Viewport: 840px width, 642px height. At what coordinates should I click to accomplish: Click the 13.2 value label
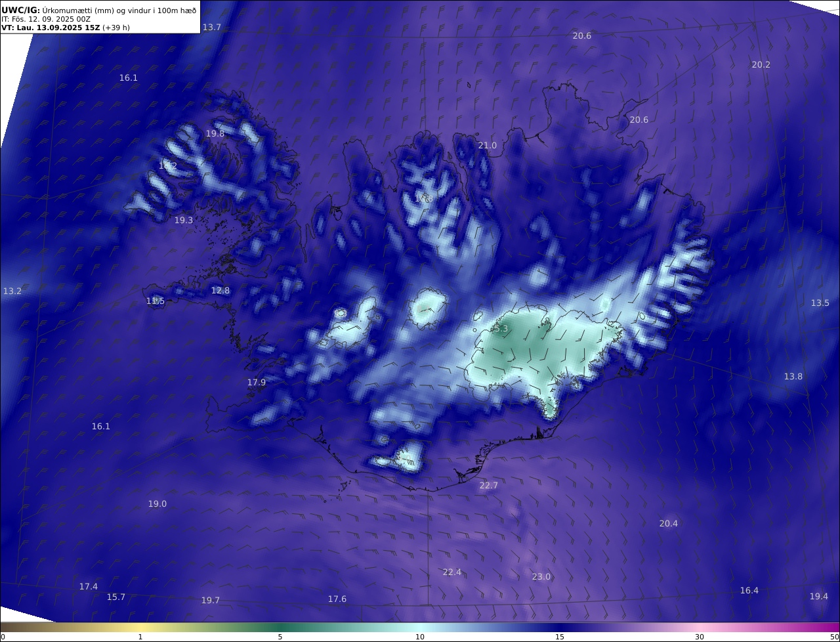click(x=12, y=291)
